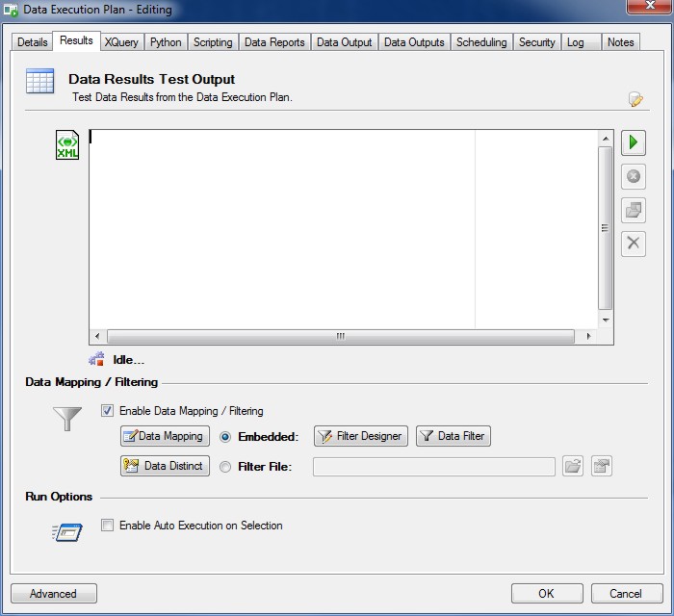This screenshot has width=674, height=616.
Task: Select the Filter File radio button
Action: [225, 467]
